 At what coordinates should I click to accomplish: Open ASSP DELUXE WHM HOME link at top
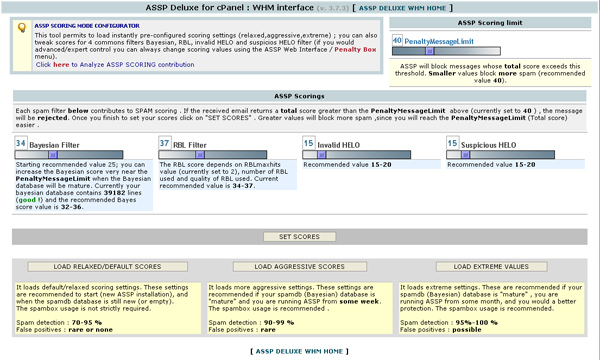click(x=403, y=8)
